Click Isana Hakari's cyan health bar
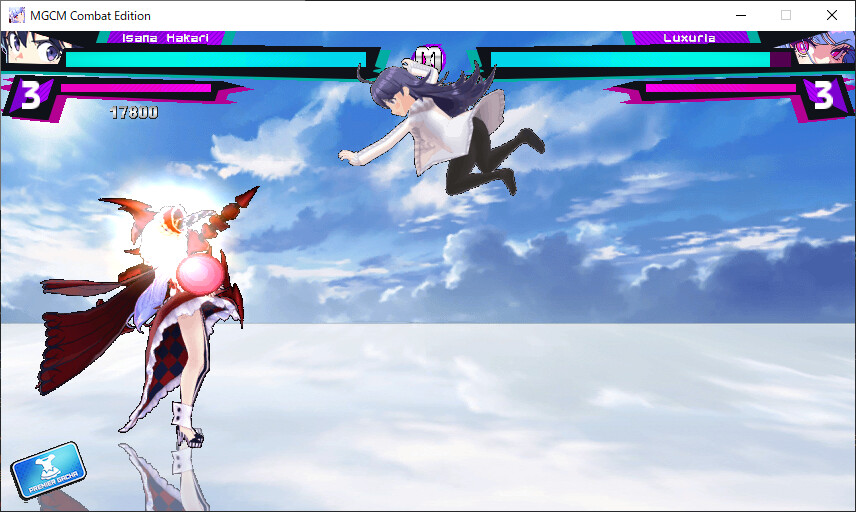856x512 pixels. point(210,60)
